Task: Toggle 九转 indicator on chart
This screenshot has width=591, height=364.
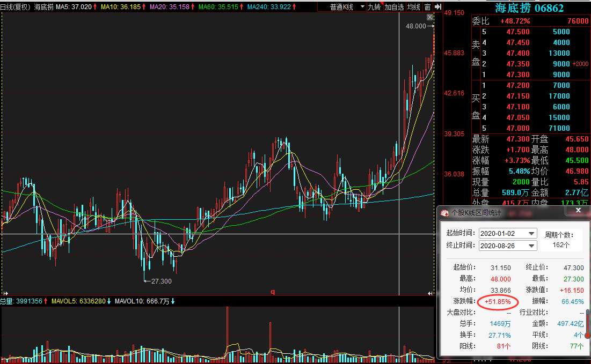Action: pyautogui.click(x=374, y=7)
